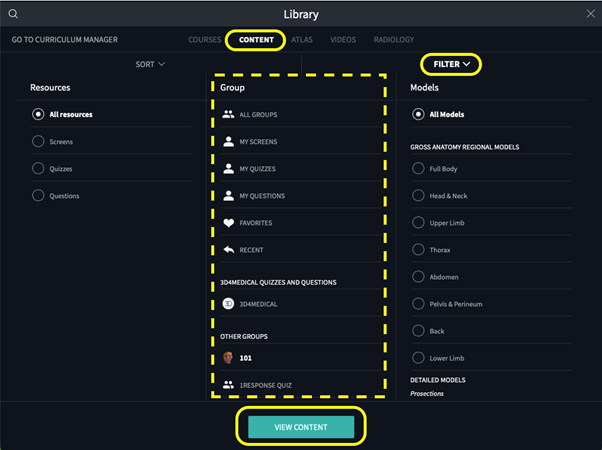
Task: Click the search magnifier icon
Action: pos(14,14)
